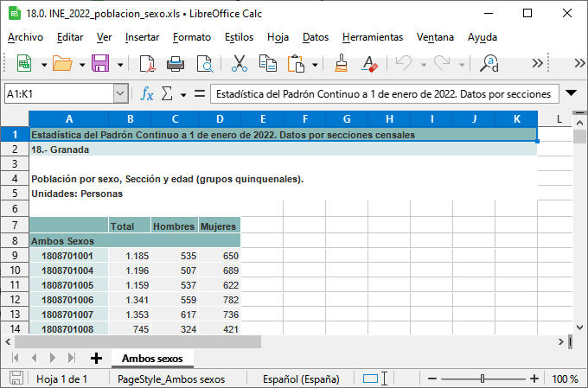This screenshot has height=388, width=588.
Task: Click the Sum sigma icon
Action: (167, 93)
